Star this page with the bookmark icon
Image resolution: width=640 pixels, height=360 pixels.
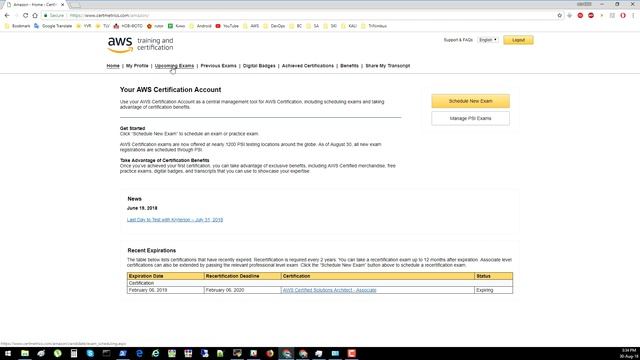tap(560, 16)
